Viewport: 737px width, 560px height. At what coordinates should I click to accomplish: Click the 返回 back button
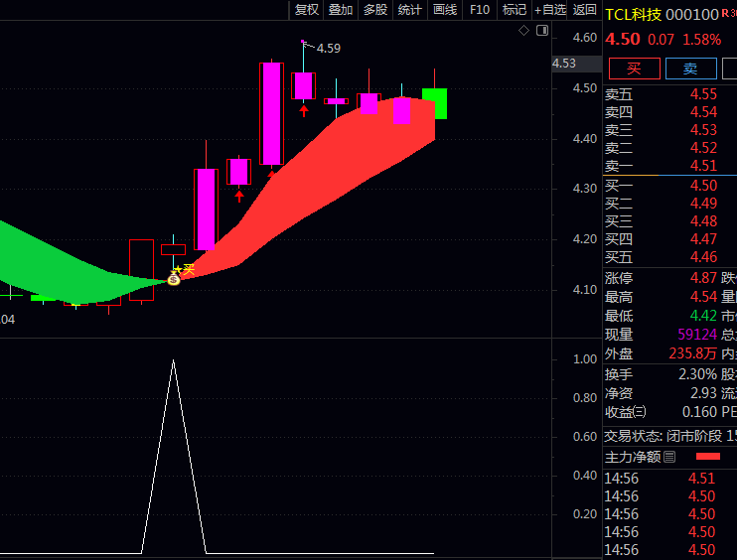tap(585, 10)
